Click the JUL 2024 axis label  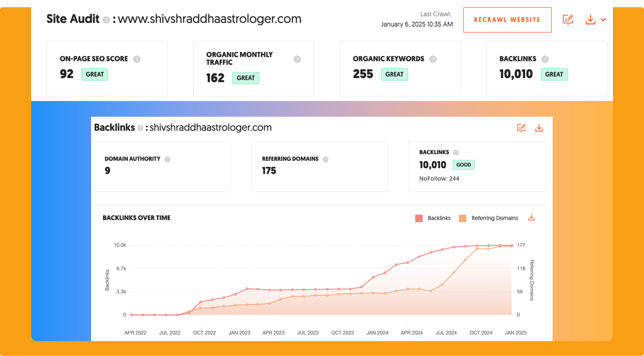coord(446,333)
